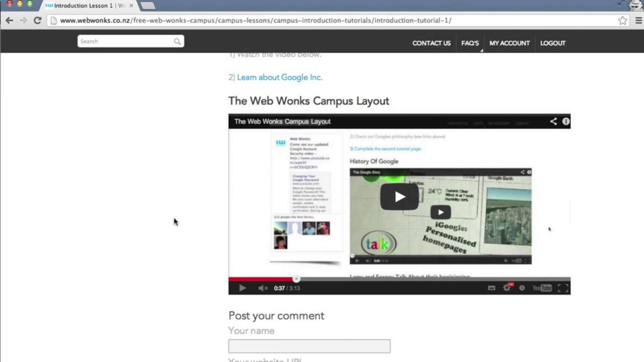Screen dimensions: 644x362
Task: Open the FAQ'S menu item
Action: pos(470,43)
